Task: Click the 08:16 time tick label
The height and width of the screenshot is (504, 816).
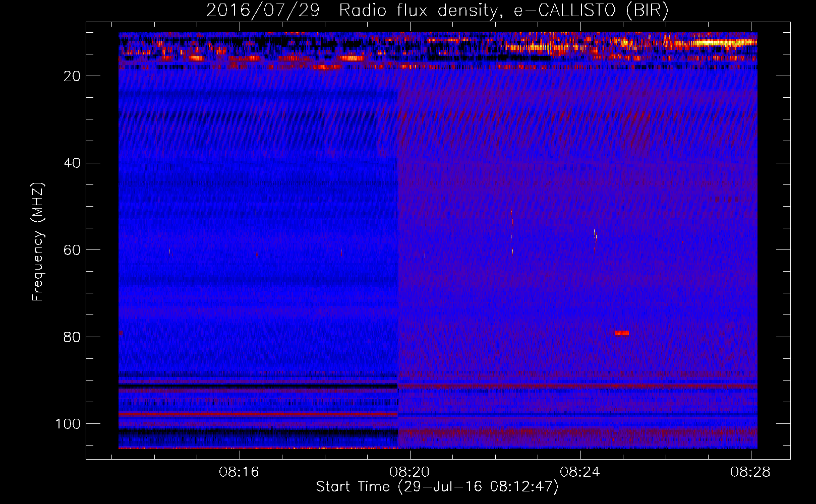Action: pos(239,472)
